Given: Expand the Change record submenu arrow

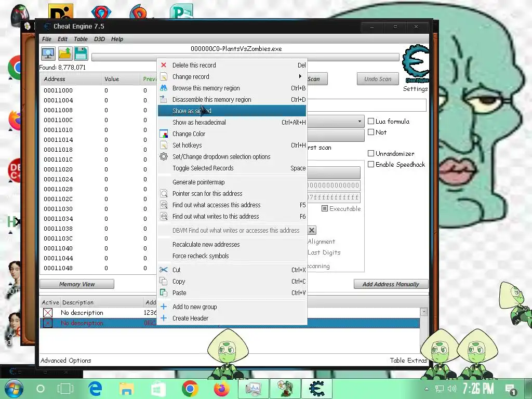Looking at the screenshot, I should pyautogui.click(x=300, y=76).
